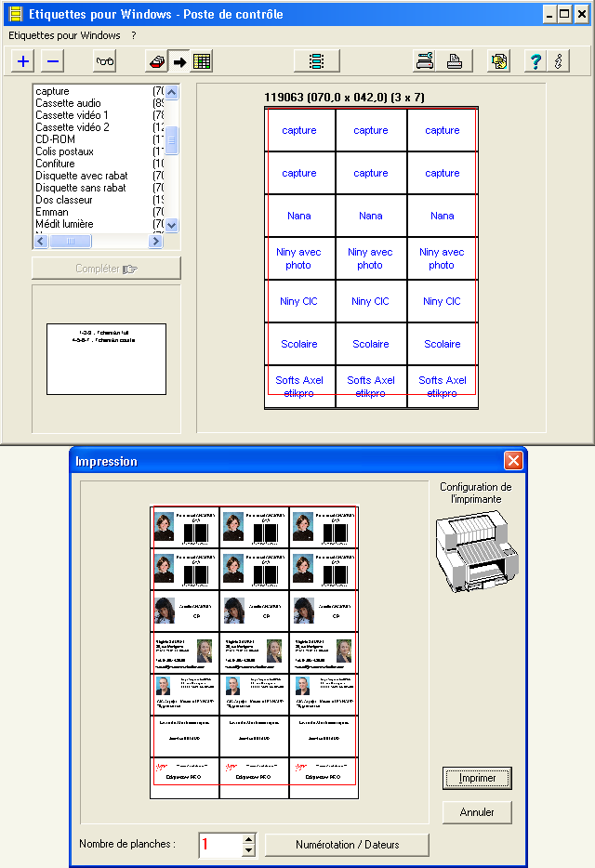Click the black arrow toolbar icon
The height and width of the screenshot is (868, 595).
coord(179,61)
